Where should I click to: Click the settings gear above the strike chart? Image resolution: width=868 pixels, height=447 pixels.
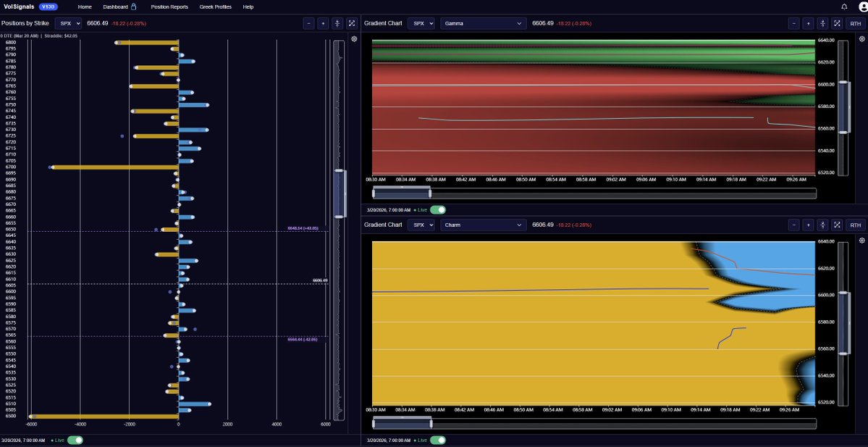(353, 38)
